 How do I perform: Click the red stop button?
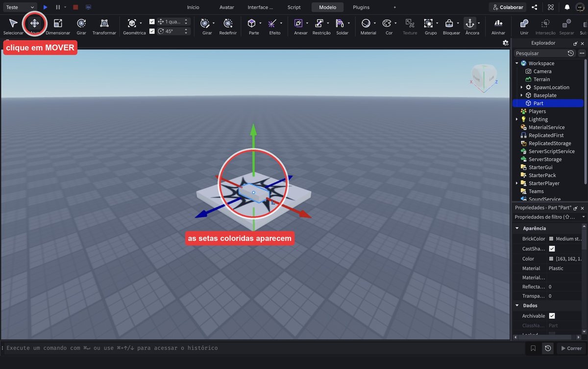coord(75,7)
